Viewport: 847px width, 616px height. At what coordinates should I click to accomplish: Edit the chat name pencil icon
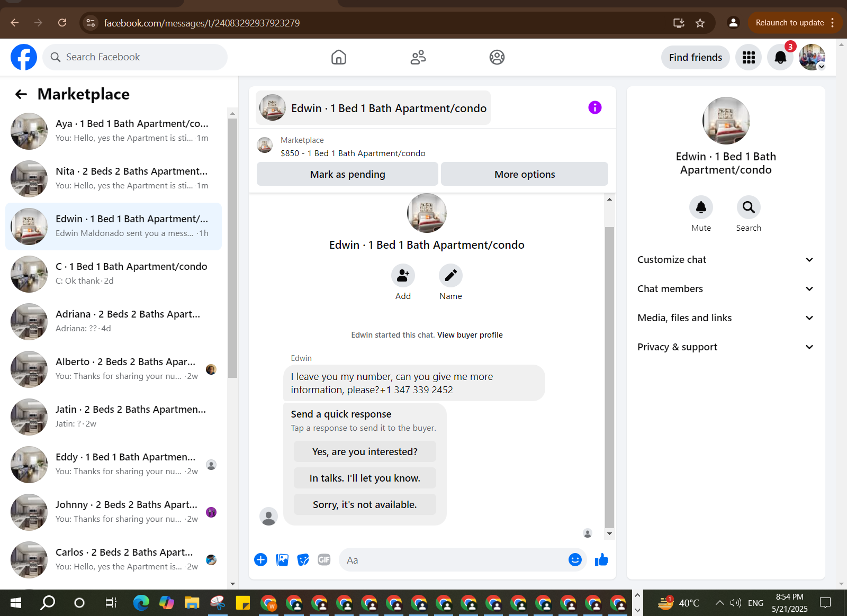[x=450, y=276]
